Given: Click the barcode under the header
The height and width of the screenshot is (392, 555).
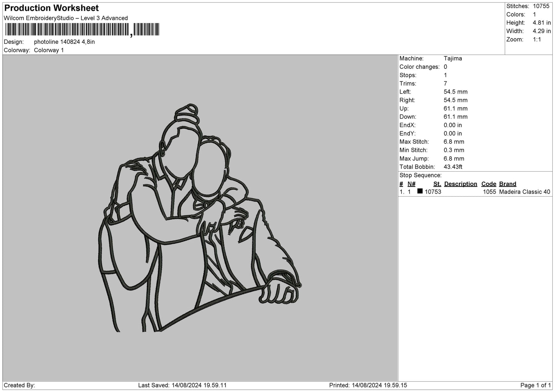Looking at the screenshot, I should point(82,30).
